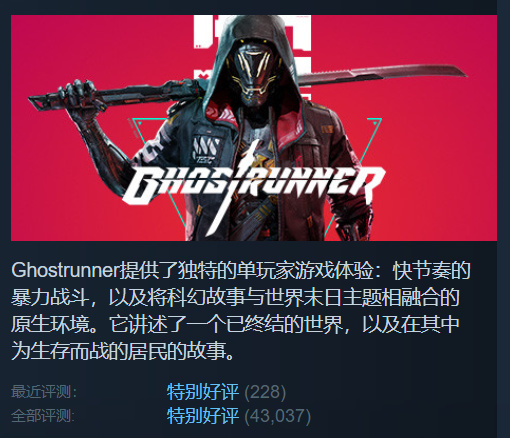Click the striped badge patch on the jacket
This screenshot has height=438, width=510.
205,149
